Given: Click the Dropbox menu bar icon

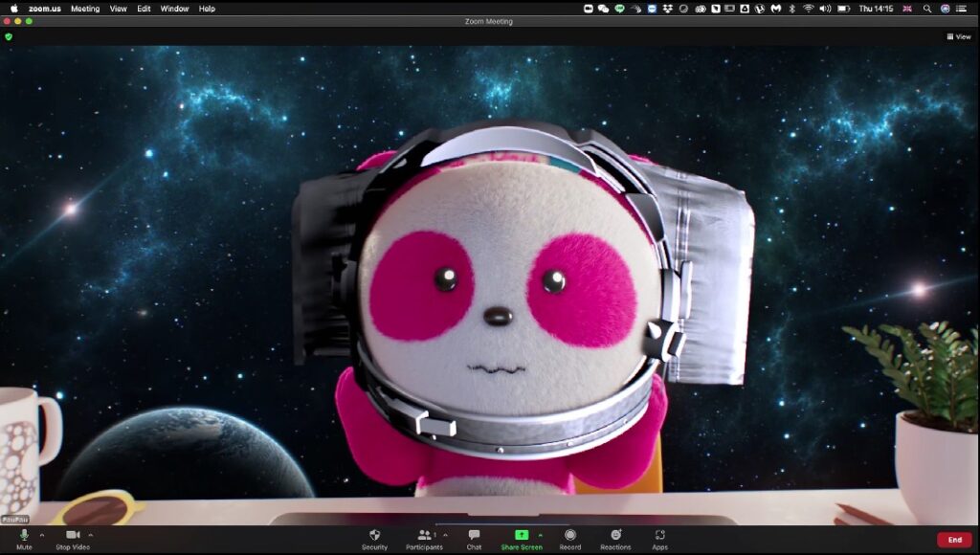Looking at the screenshot, I should pos(667,9).
